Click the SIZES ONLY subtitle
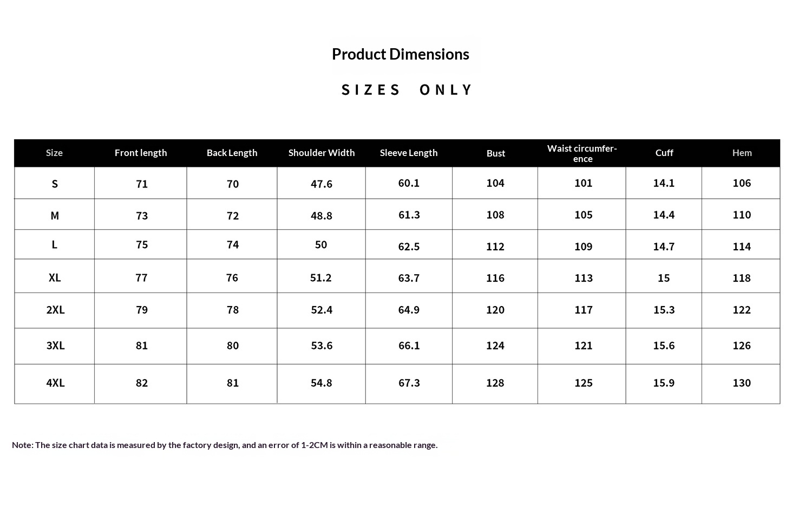 tap(407, 90)
